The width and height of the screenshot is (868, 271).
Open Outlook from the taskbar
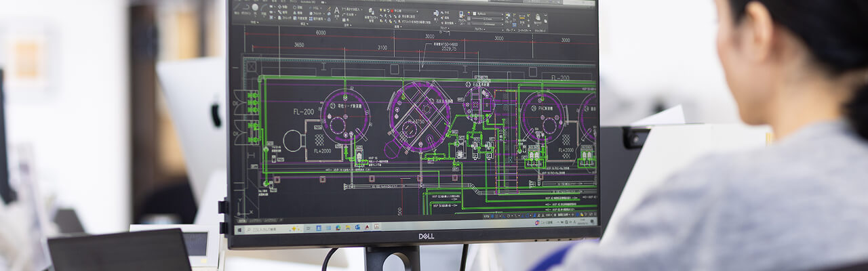(357, 227)
